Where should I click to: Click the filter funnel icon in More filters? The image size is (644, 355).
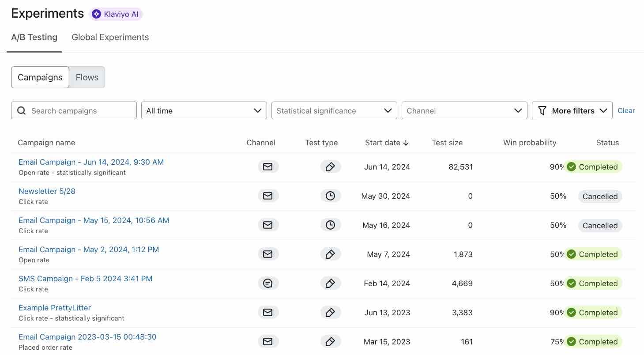(x=542, y=110)
